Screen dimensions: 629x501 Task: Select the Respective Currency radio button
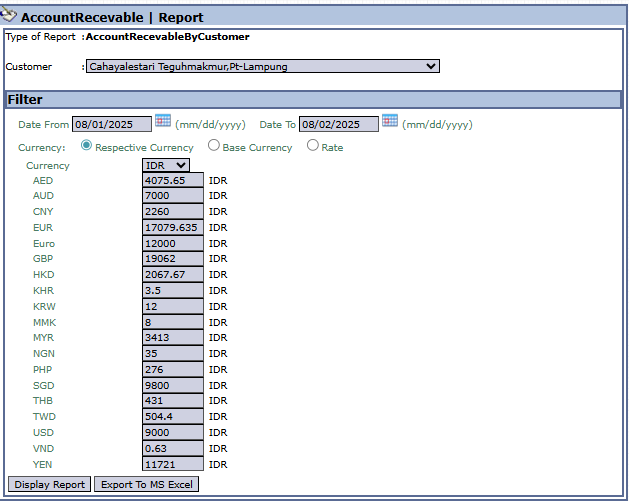coord(86,146)
